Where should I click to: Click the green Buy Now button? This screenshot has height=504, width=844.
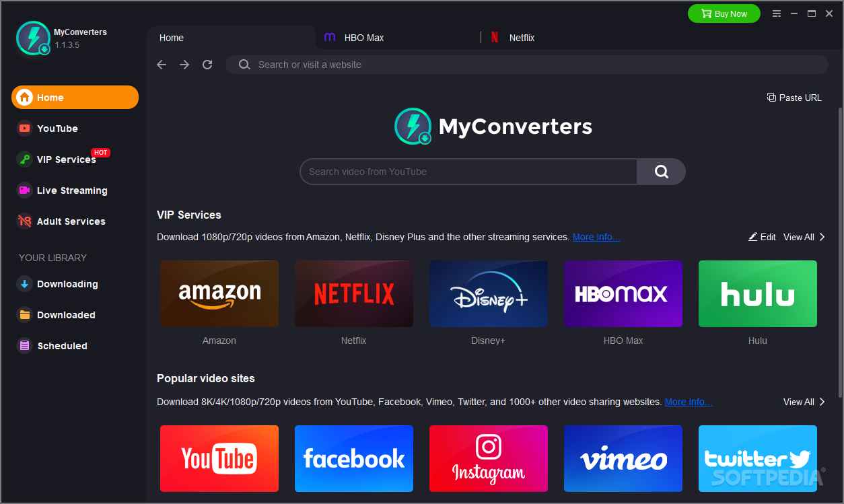pos(724,13)
